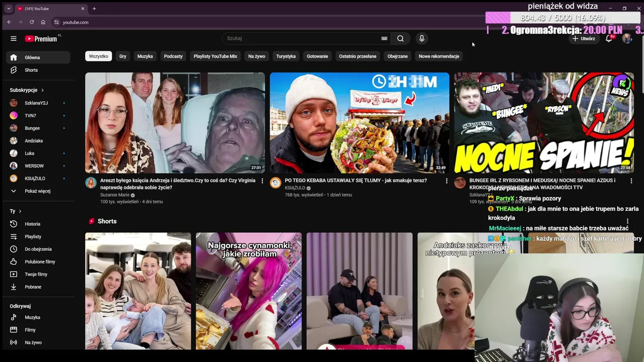Open Shorts in the sidebar
The image size is (644, 362).
click(x=38, y=70)
